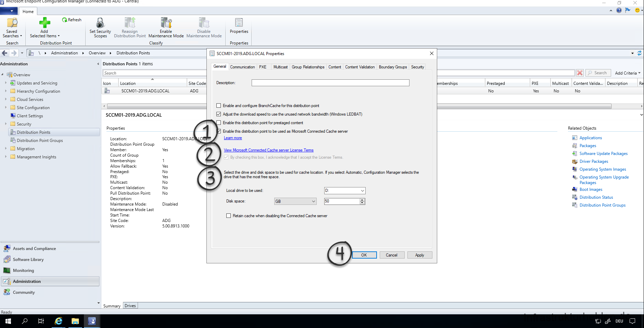Enable BranchCache checkbox for distribution point
Screen dimensions: 644x328
tap(219, 106)
